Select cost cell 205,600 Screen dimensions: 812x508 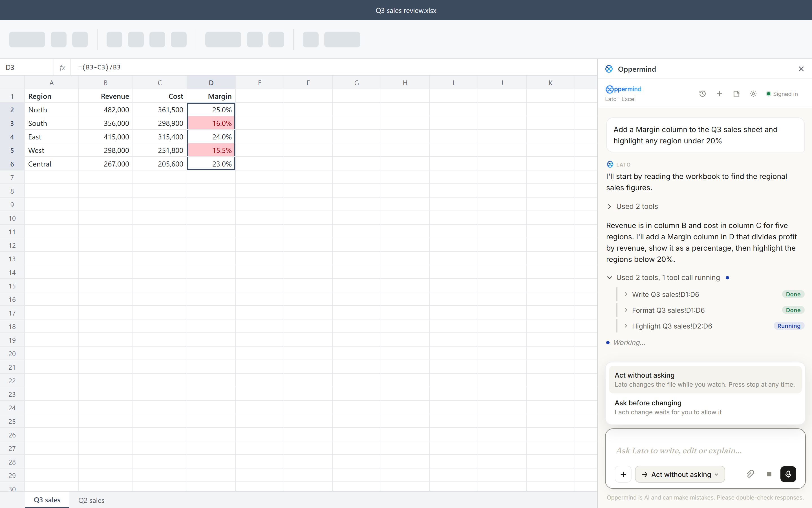click(x=160, y=164)
